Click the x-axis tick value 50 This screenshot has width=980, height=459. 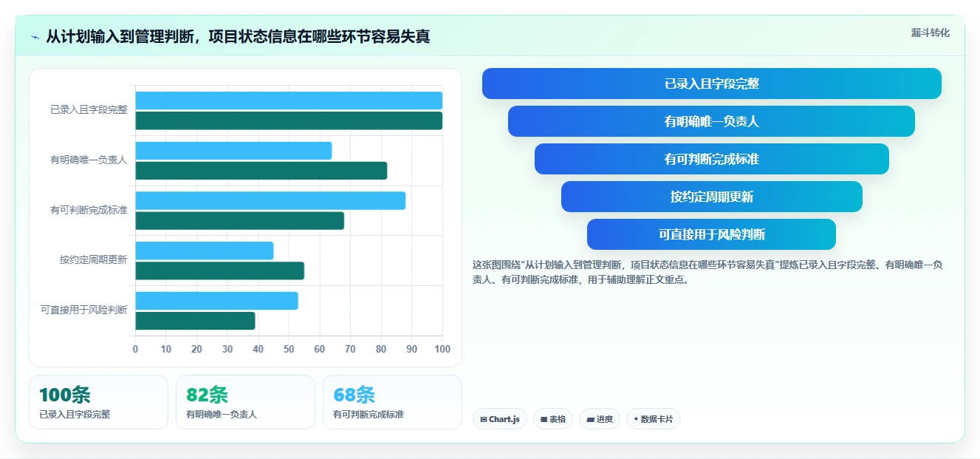(x=289, y=349)
